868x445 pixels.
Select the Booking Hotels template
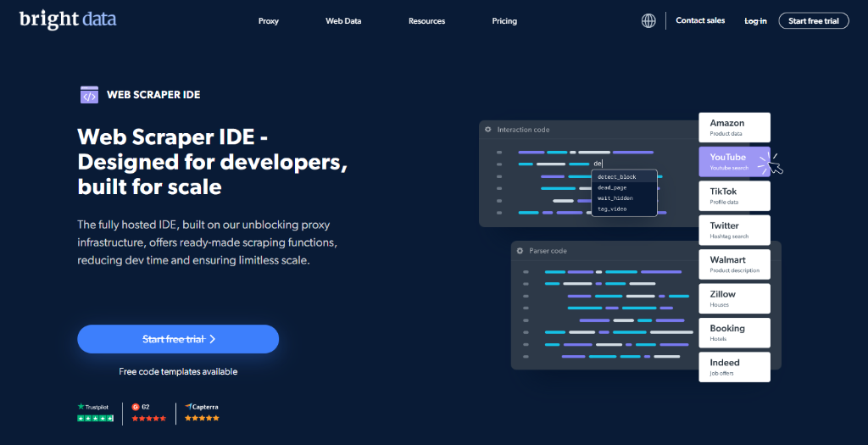(735, 333)
